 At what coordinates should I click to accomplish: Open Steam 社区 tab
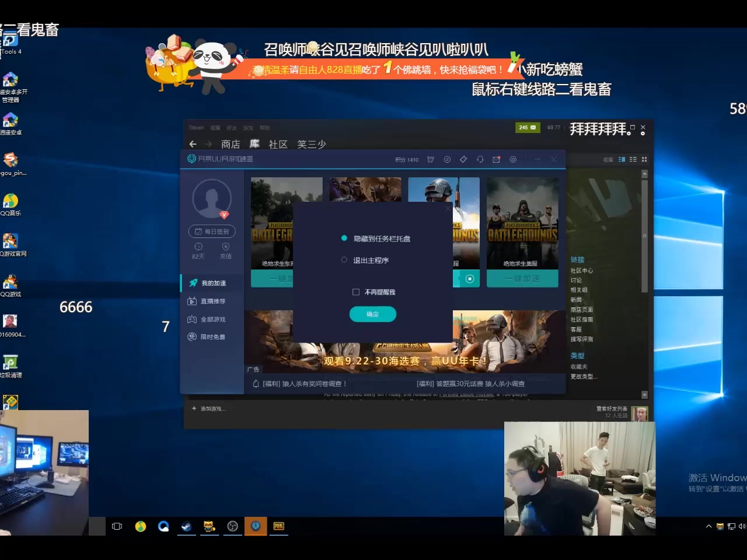coord(278,144)
